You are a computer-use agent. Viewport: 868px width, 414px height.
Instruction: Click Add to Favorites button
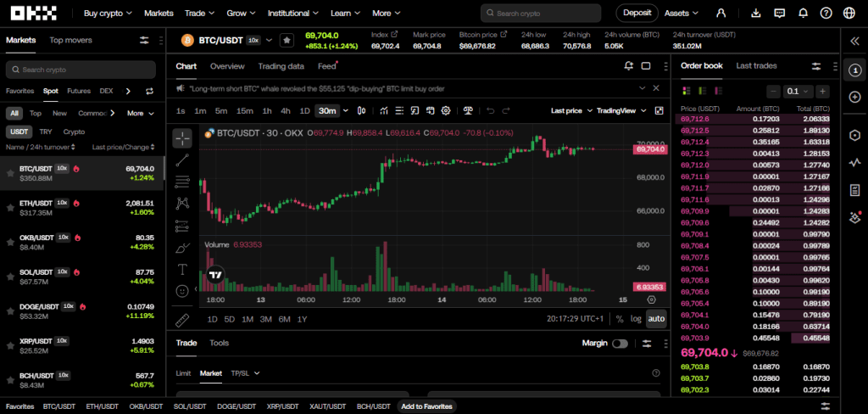tap(426, 406)
